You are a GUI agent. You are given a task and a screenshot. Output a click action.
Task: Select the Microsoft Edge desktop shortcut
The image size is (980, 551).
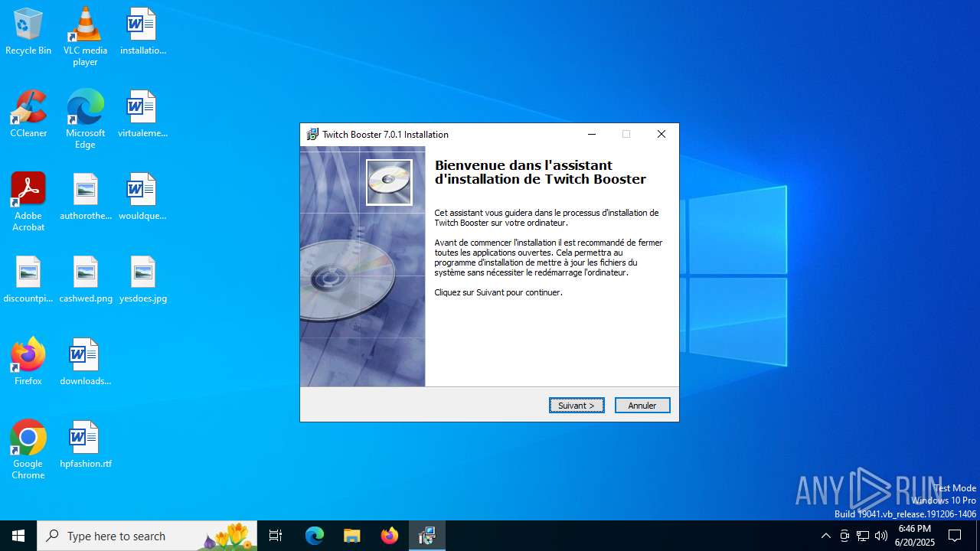tap(85, 119)
